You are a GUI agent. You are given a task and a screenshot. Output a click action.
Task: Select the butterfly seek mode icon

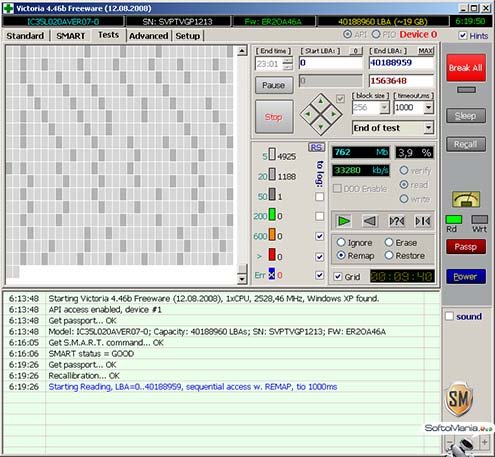423,221
